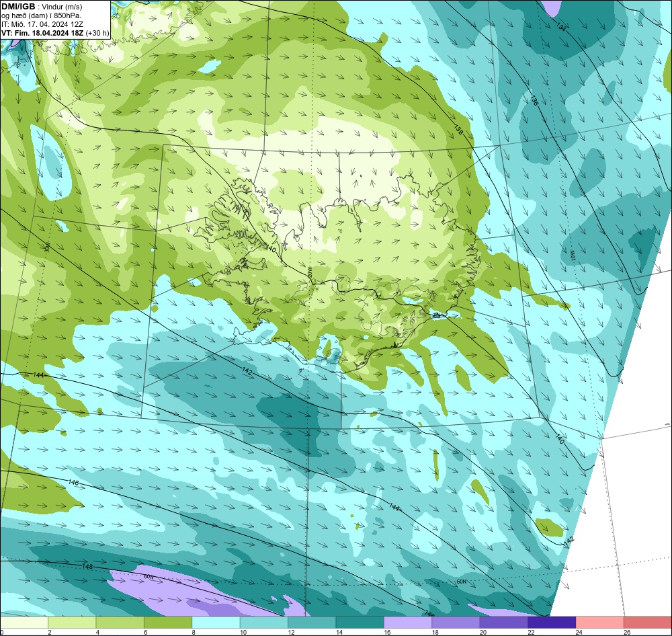The image size is (672, 636).
Task: Click the western '60N' latitude label
Action: coord(149,577)
